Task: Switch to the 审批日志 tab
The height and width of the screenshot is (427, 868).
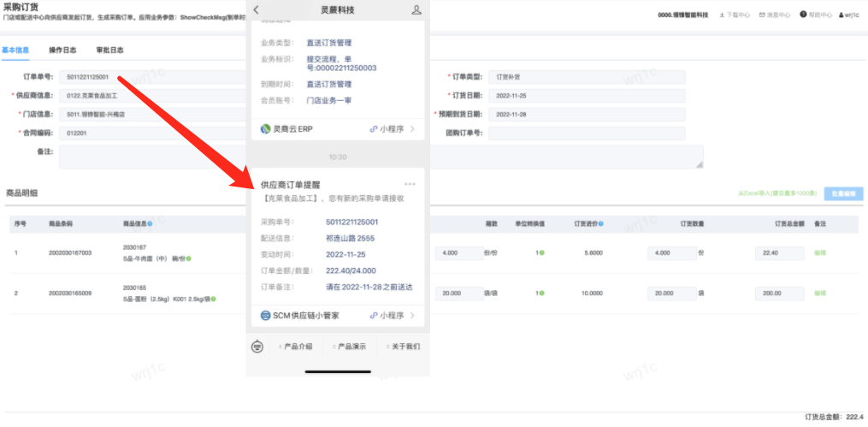Action: point(109,50)
